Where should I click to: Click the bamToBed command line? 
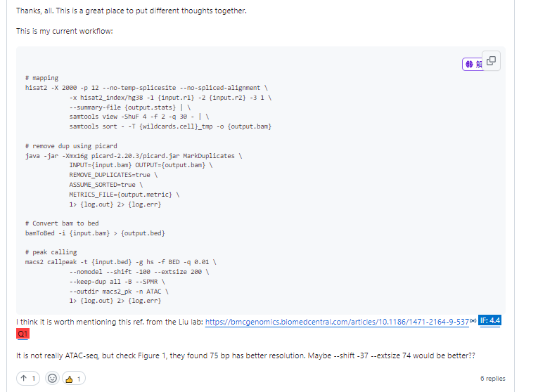pos(95,233)
